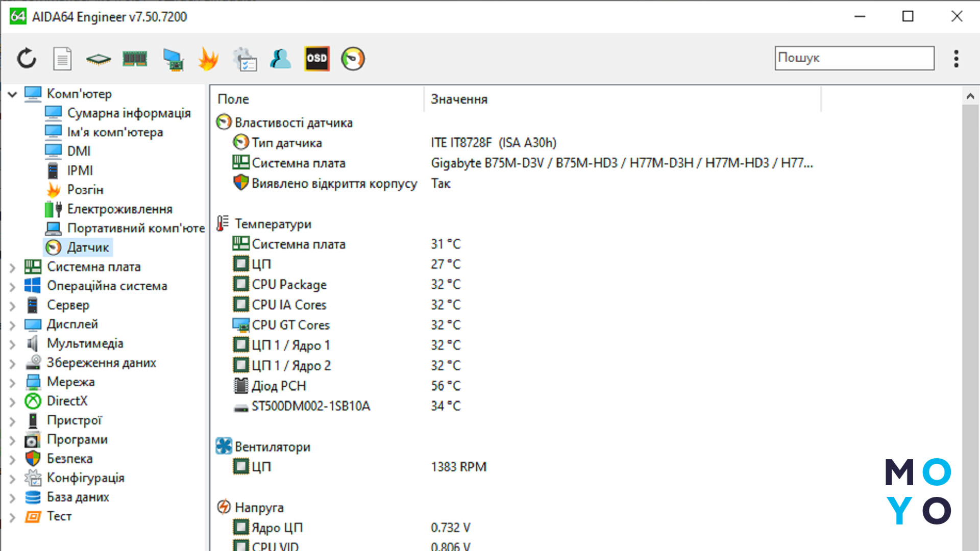Screen dimensions: 980x551
Task: Expand the Збереження даних tree node
Action: (12, 363)
